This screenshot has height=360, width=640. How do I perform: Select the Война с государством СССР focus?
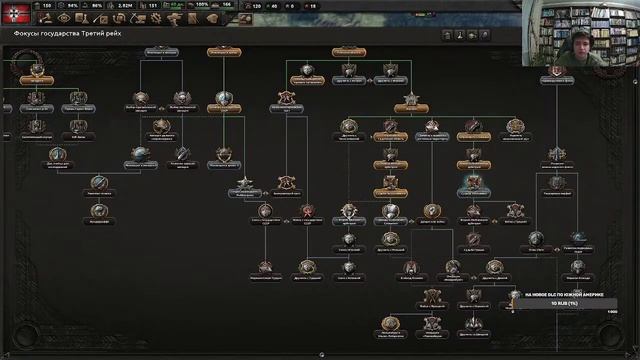tap(307, 216)
